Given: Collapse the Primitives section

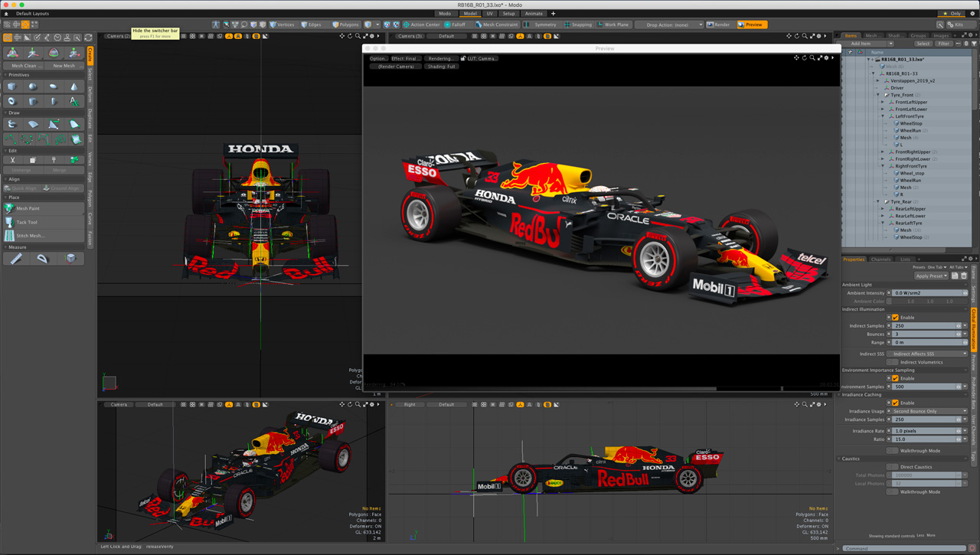Looking at the screenshot, I should [x=6, y=75].
